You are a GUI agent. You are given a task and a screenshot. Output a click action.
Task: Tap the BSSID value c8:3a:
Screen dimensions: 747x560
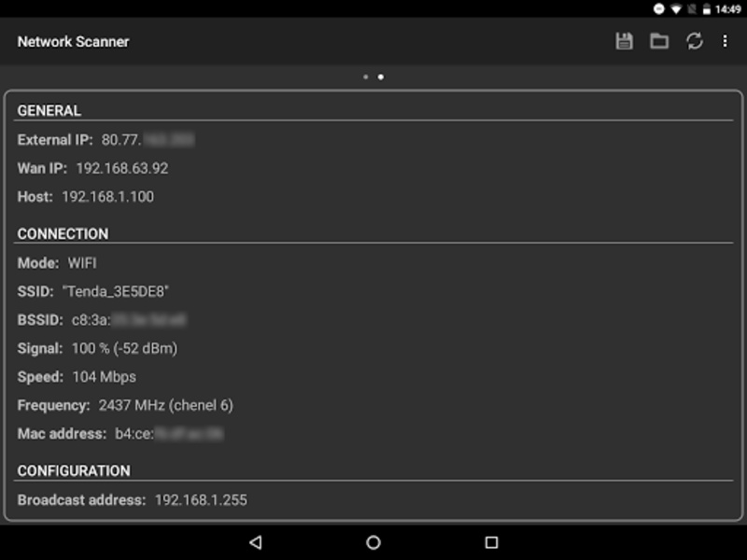pos(91,320)
